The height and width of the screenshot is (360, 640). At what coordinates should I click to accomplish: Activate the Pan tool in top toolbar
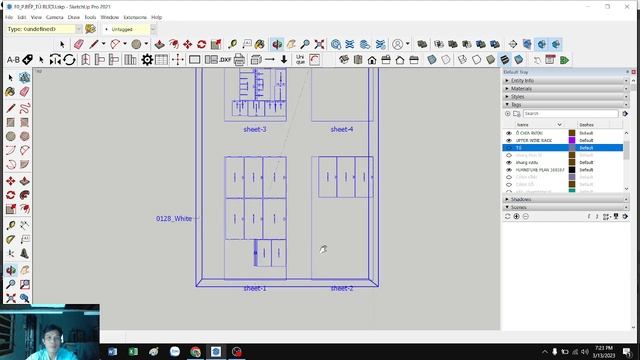click(291, 44)
